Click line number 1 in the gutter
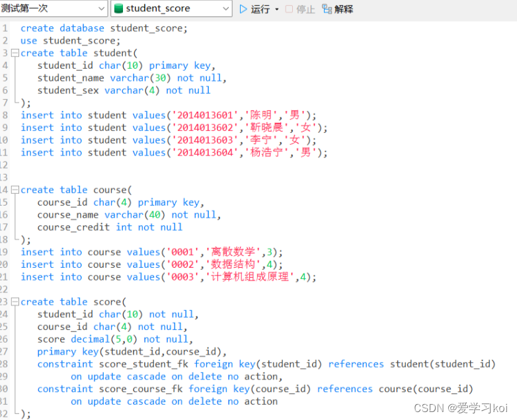 (x=5, y=28)
